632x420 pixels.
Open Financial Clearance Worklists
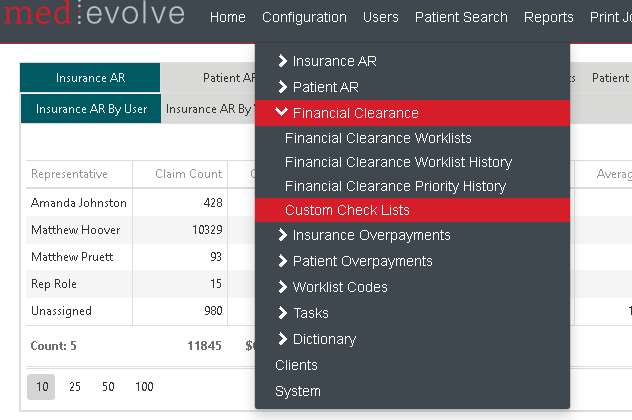(x=378, y=138)
